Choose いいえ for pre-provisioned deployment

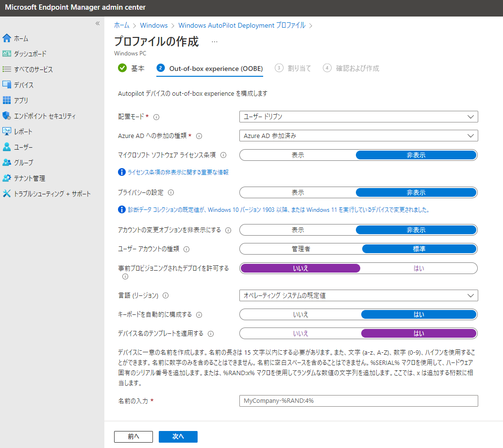pyautogui.click(x=300, y=268)
